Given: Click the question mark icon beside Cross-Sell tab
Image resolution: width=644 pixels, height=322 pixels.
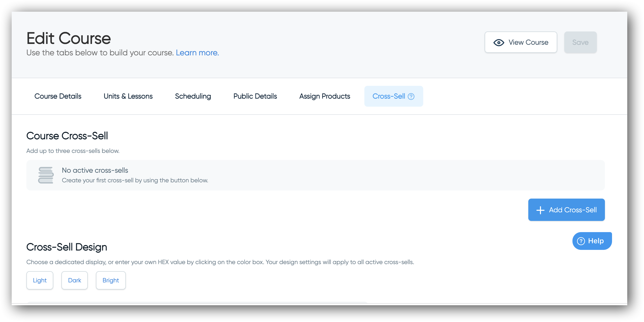Looking at the screenshot, I should coord(411,96).
